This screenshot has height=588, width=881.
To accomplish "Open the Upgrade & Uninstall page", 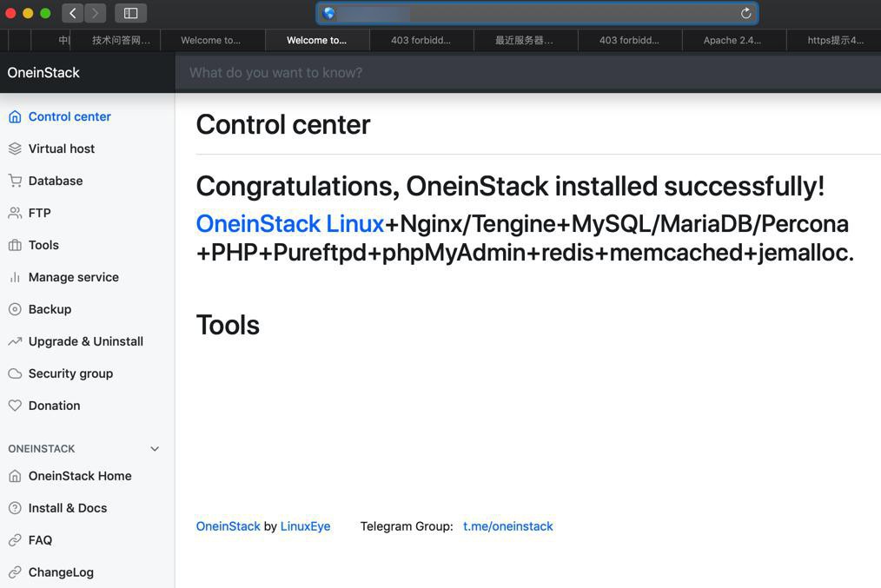I will [x=85, y=341].
